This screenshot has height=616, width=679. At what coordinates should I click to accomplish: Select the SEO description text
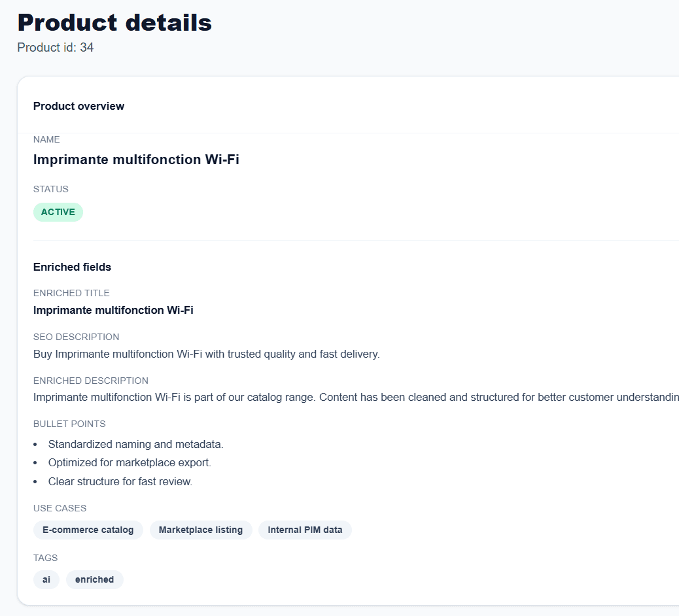point(206,354)
